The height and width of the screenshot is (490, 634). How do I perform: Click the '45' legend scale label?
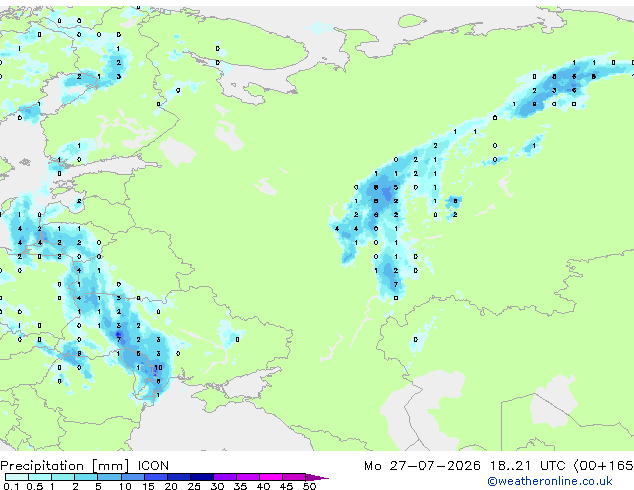[287, 486]
